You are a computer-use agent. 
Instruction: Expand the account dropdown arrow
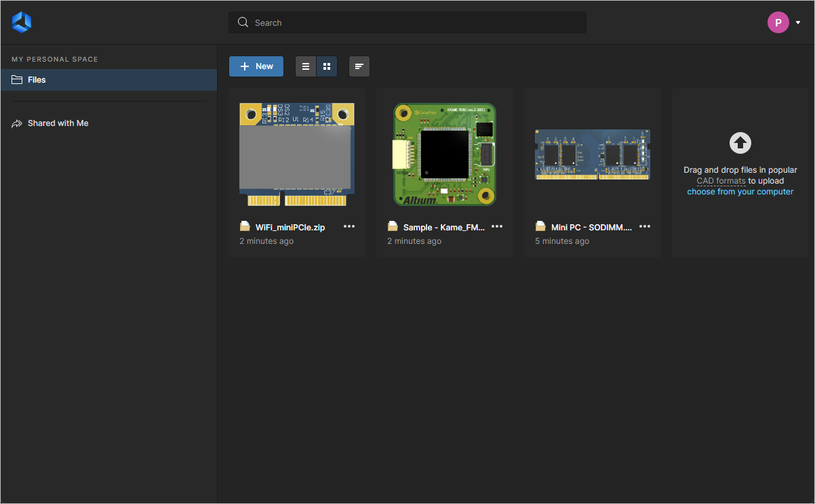pyautogui.click(x=798, y=22)
